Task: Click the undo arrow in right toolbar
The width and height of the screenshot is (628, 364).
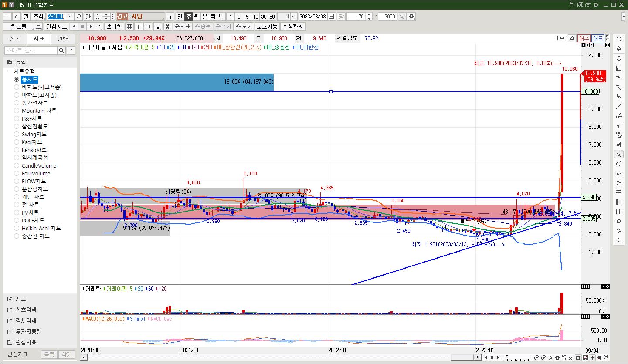Action: [x=619, y=221]
